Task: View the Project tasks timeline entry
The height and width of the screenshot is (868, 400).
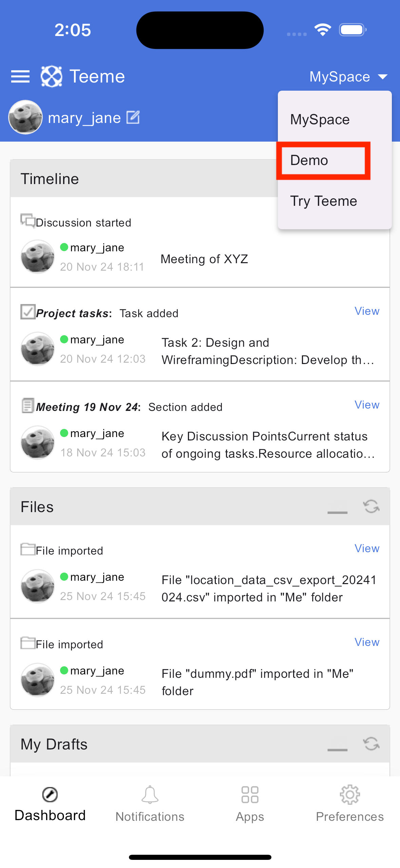Action: coord(367,311)
